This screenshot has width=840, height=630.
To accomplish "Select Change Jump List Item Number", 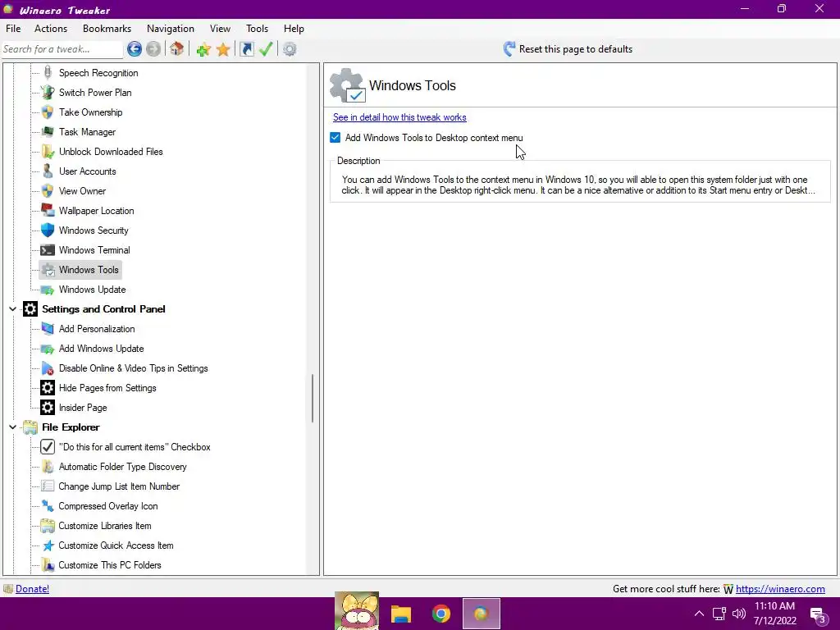I will pos(119,486).
